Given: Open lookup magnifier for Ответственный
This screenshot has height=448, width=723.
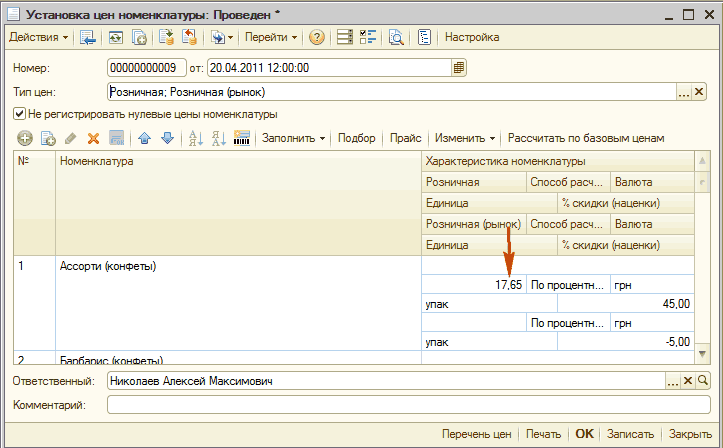Looking at the screenshot, I should [x=703, y=381].
